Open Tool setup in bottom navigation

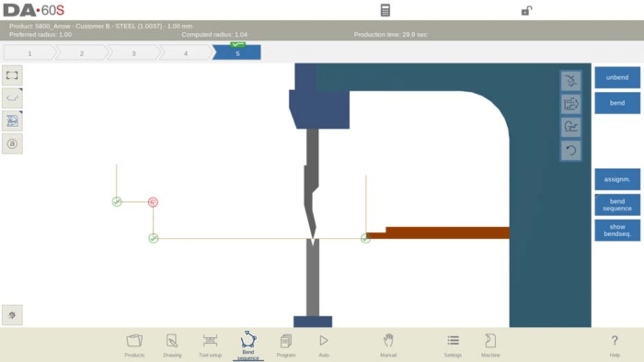210,345
